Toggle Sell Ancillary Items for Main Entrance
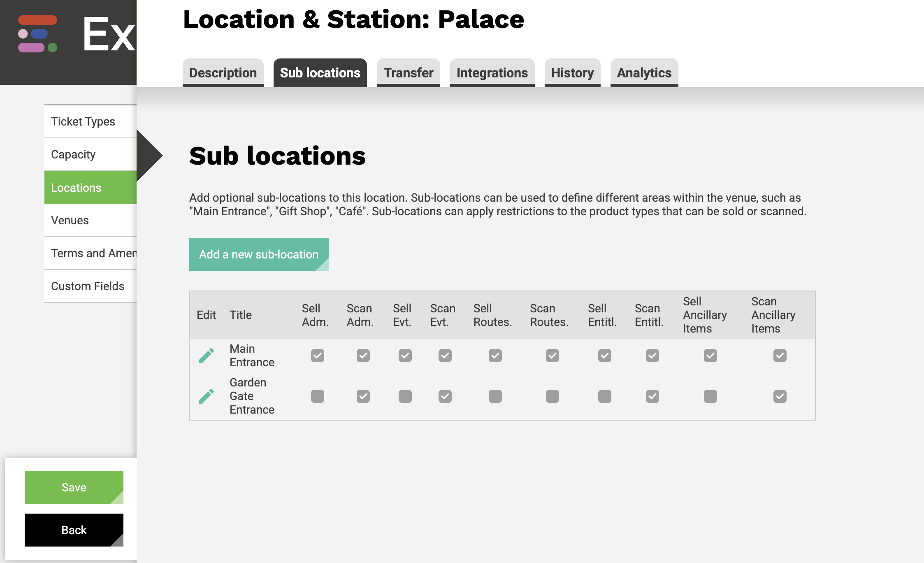 coord(710,356)
